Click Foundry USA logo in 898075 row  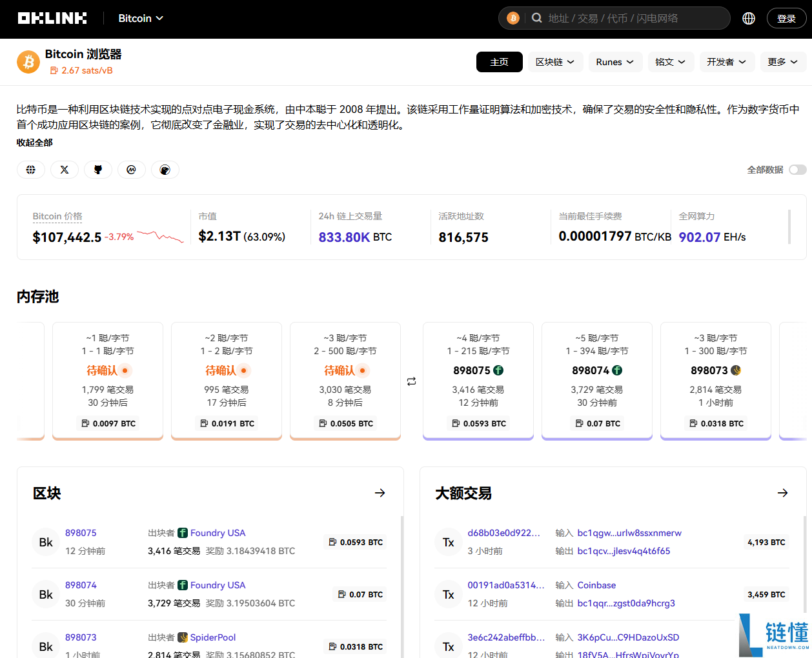click(183, 533)
